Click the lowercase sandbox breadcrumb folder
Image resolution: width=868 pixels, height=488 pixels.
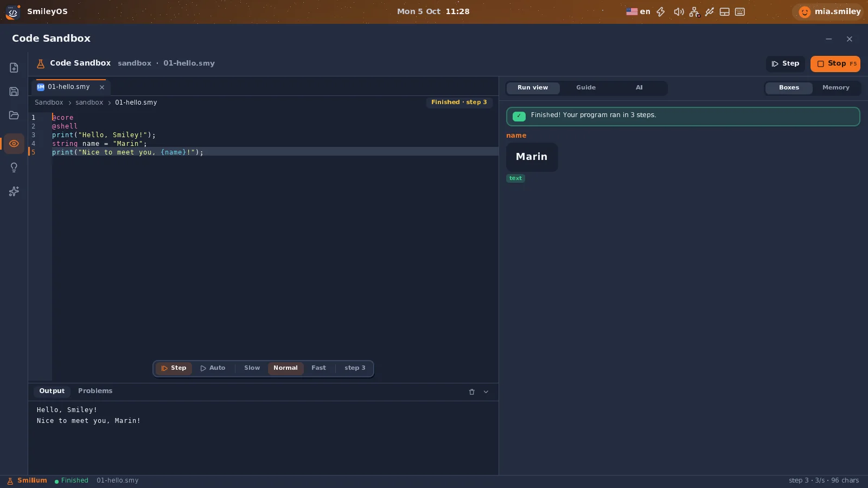pyautogui.click(x=89, y=102)
